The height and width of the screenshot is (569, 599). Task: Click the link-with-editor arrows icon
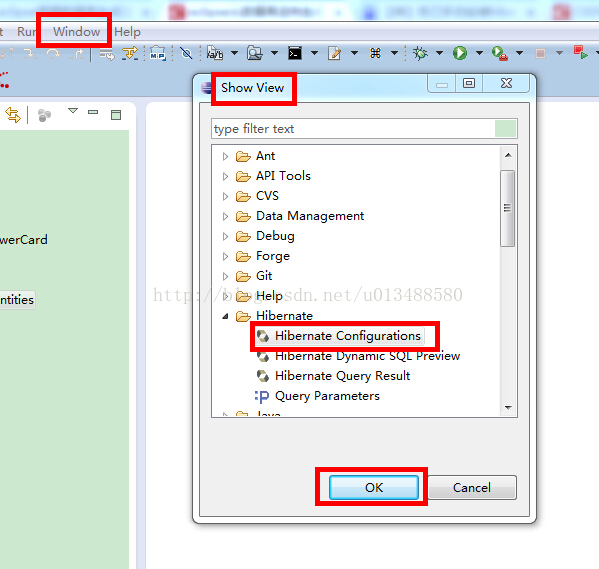13,115
